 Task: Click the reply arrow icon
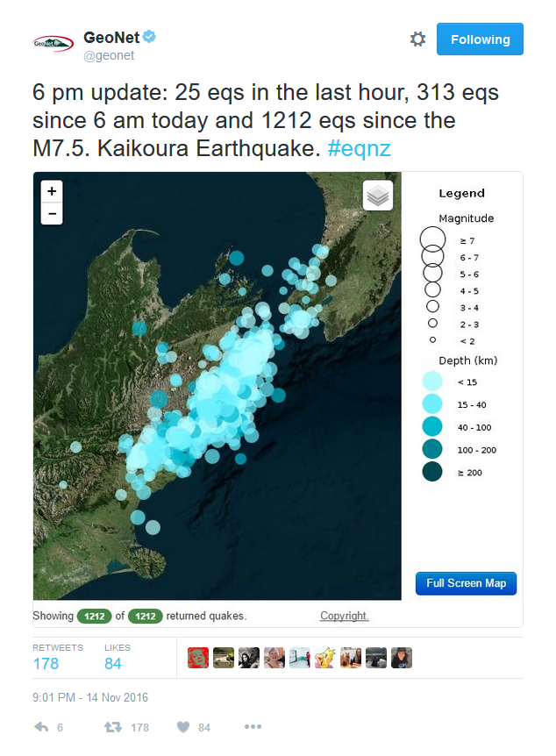click(41, 726)
